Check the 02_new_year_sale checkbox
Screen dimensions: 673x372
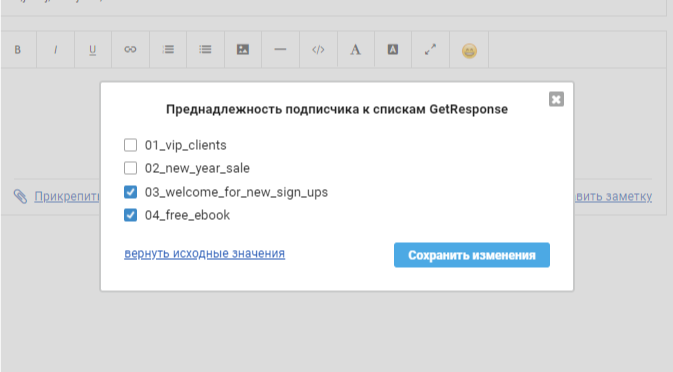130,168
